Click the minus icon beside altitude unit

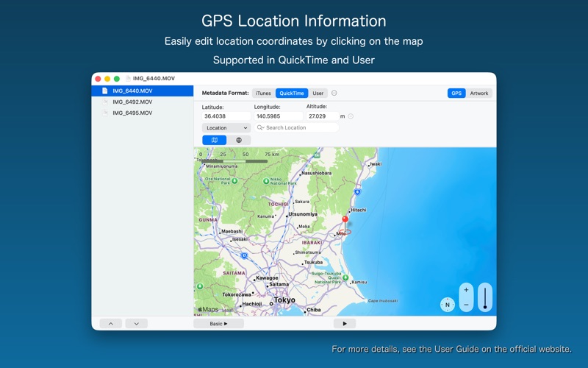coord(351,116)
